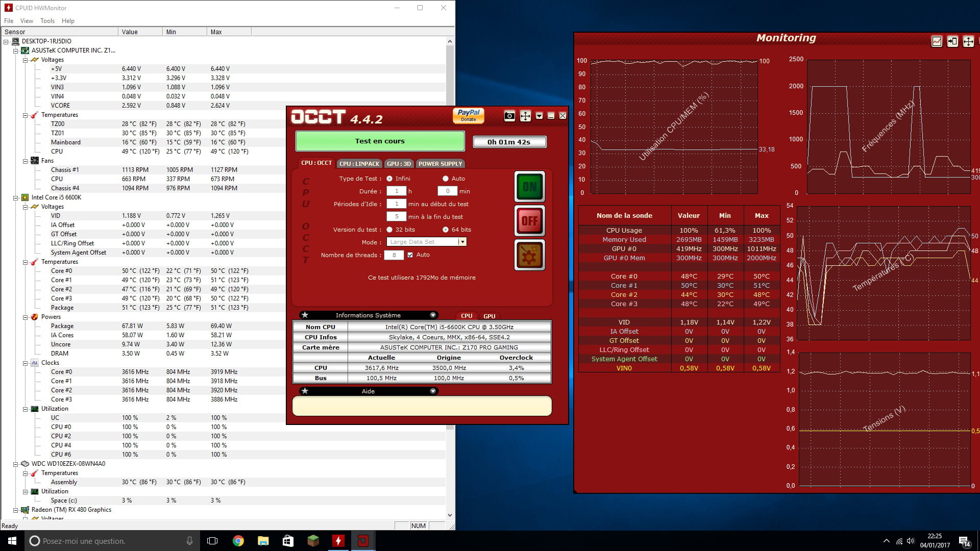The image size is (980, 551).
Task: Open the HWMonitor Help menu
Action: (68, 21)
